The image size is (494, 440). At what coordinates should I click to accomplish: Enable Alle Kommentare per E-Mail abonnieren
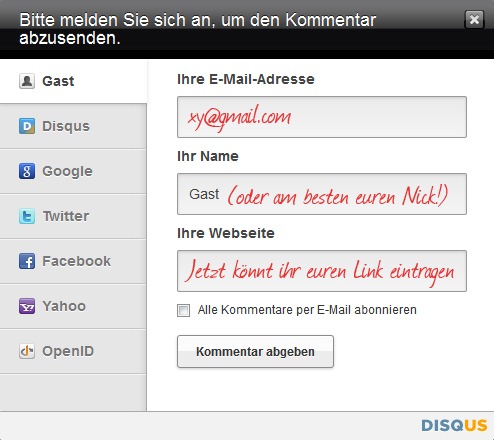[x=183, y=310]
